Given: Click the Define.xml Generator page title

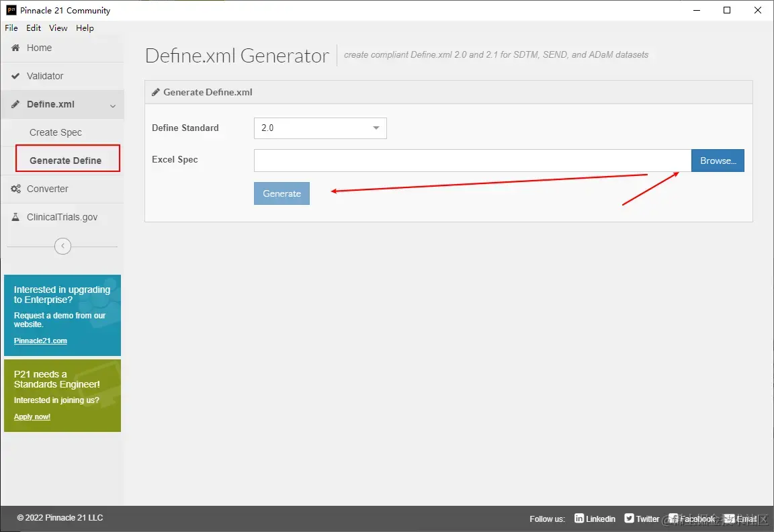Looking at the screenshot, I should [237, 56].
